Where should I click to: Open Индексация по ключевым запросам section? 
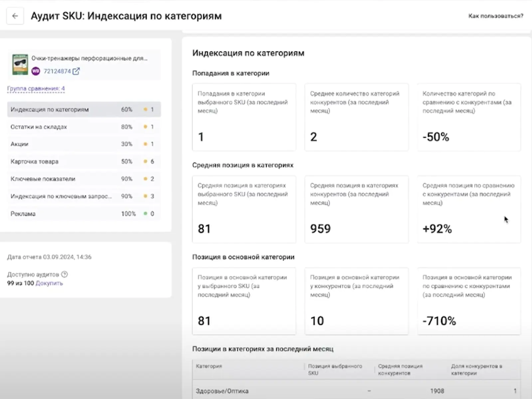[x=84, y=196]
